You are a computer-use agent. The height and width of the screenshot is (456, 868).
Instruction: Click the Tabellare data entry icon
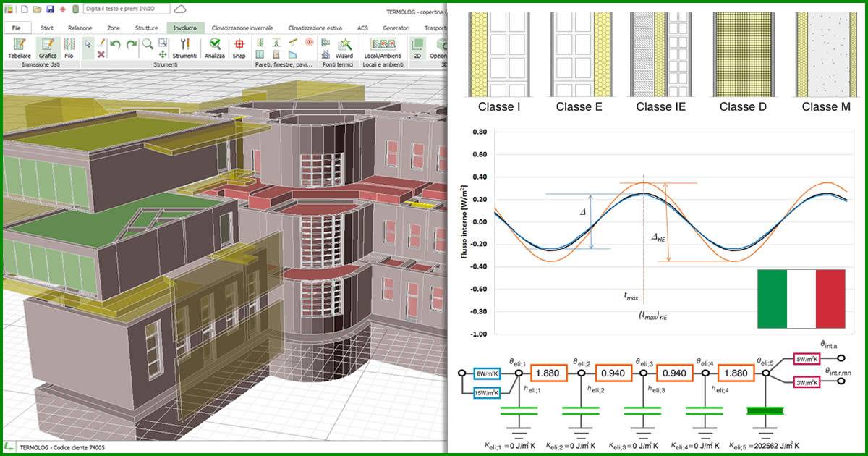(x=19, y=48)
